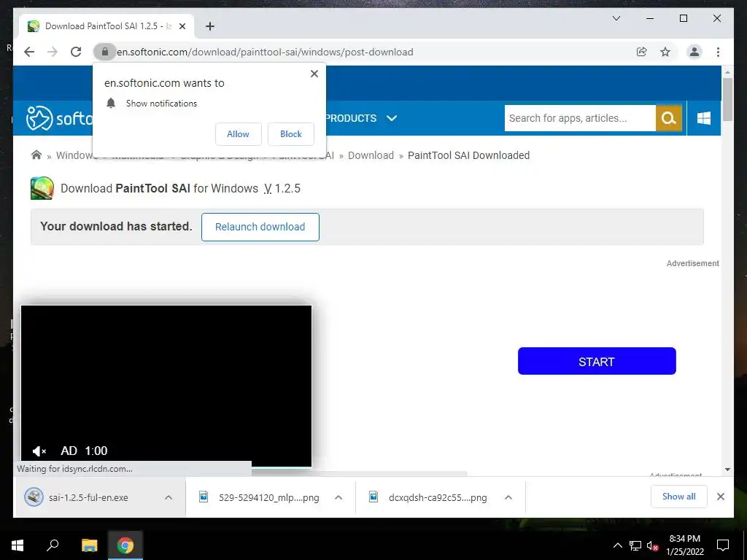
Task: Reload the page with refresh icon
Action: (x=76, y=52)
